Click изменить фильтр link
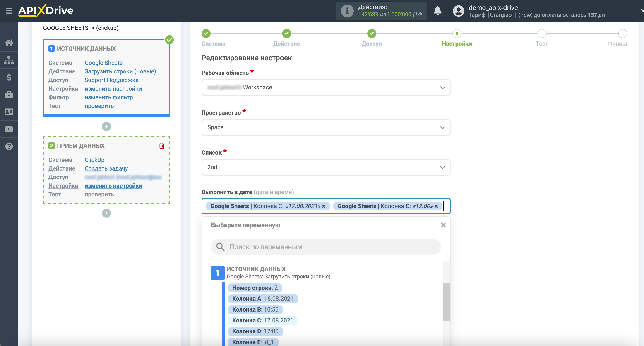The width and height of the screenshot is (644, 346). (109, 97)
